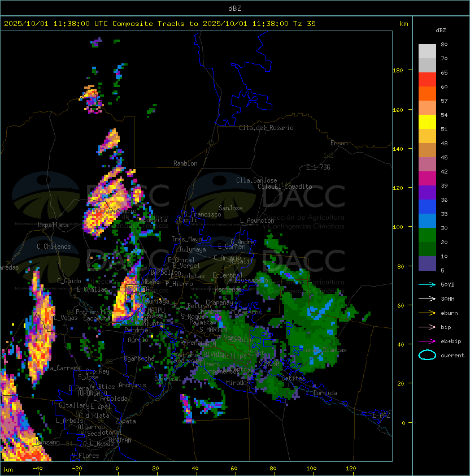
Task: Click the Encon map label
Action: [339, 143]
